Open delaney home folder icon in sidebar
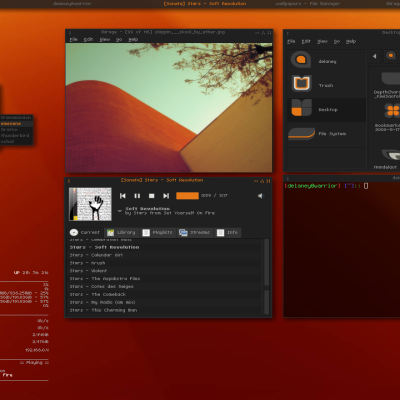This screenshot has height=400, width=400. pyautogui.click(x=301, y=60)
